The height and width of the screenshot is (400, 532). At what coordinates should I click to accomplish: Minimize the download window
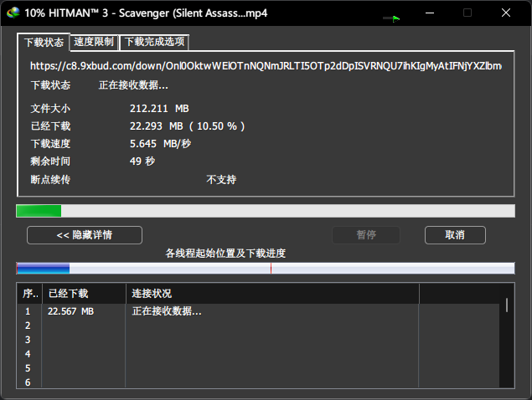click(430, 13)
